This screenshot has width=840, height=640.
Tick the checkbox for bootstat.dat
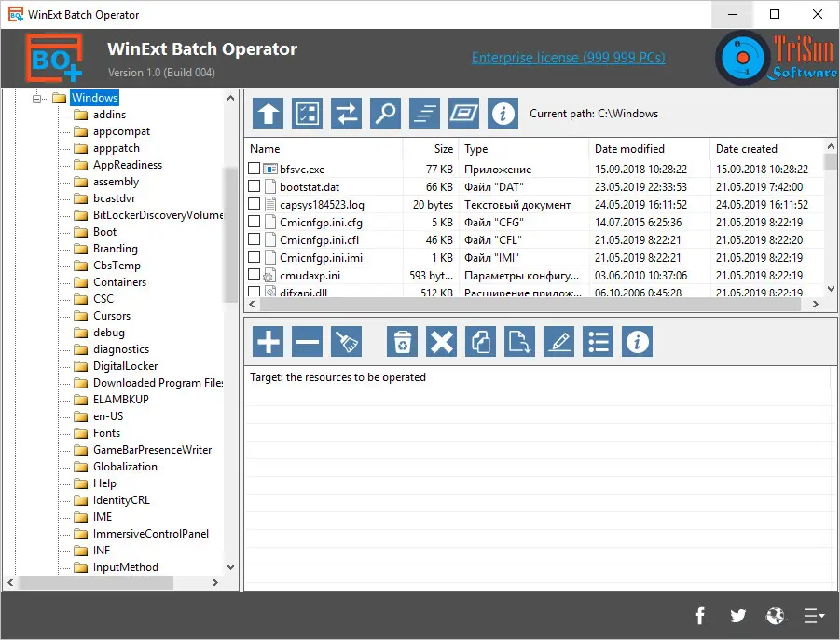point(254,186)
